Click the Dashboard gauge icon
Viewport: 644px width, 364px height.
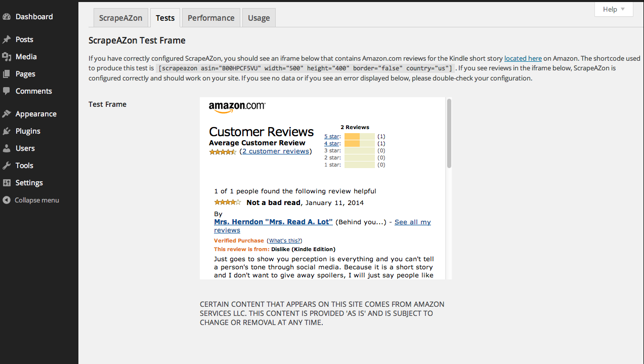pyautogui.click(x=7, y=17)
